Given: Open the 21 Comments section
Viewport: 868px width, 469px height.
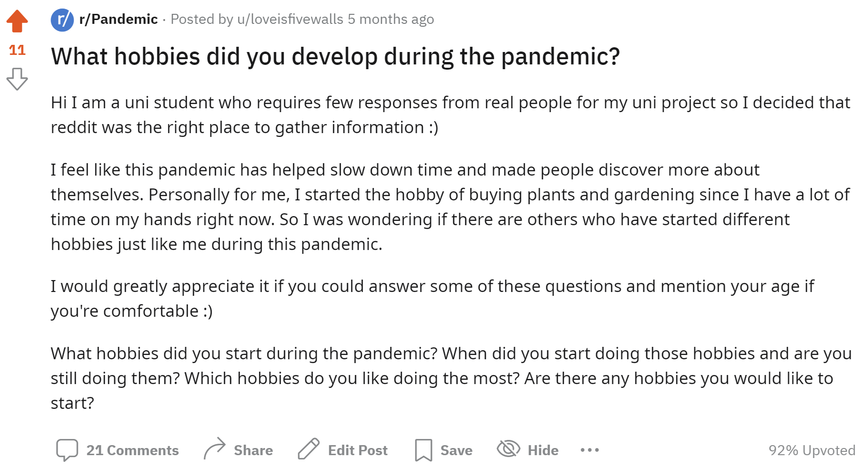Looking at the screenshot, I should pos(132,450).
